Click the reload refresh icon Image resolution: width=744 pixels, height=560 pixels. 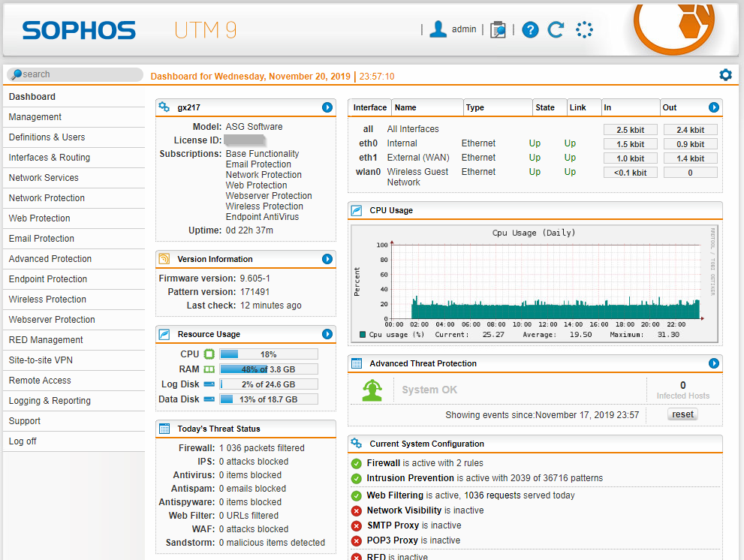556,29
